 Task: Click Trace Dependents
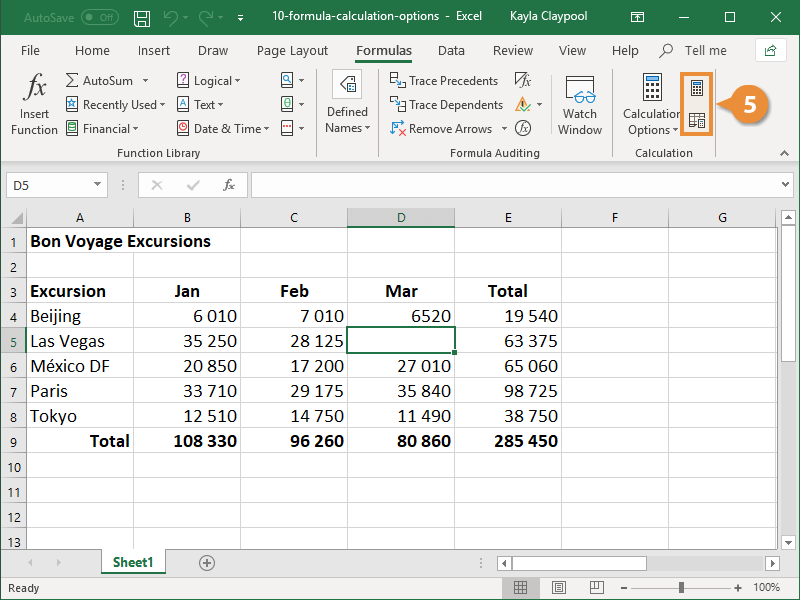click(x=446, y=105)
